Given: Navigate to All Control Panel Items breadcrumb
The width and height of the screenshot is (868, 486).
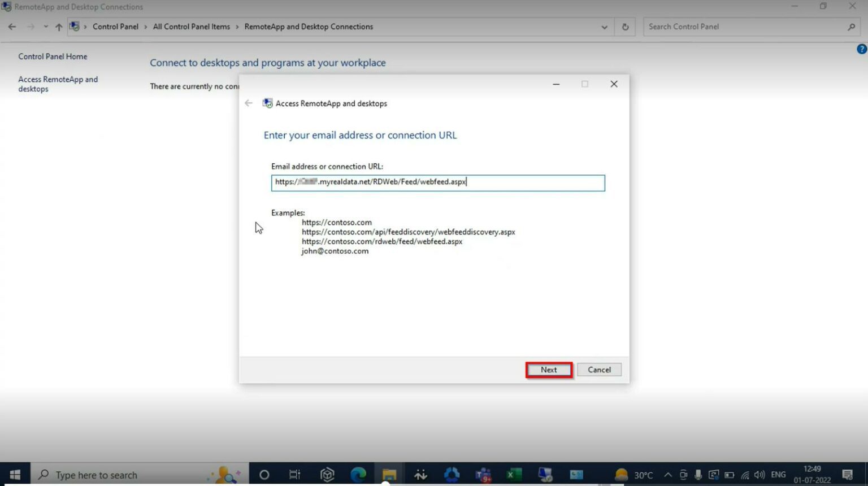Looking at the screenshot, I should (x=191, y=27).
